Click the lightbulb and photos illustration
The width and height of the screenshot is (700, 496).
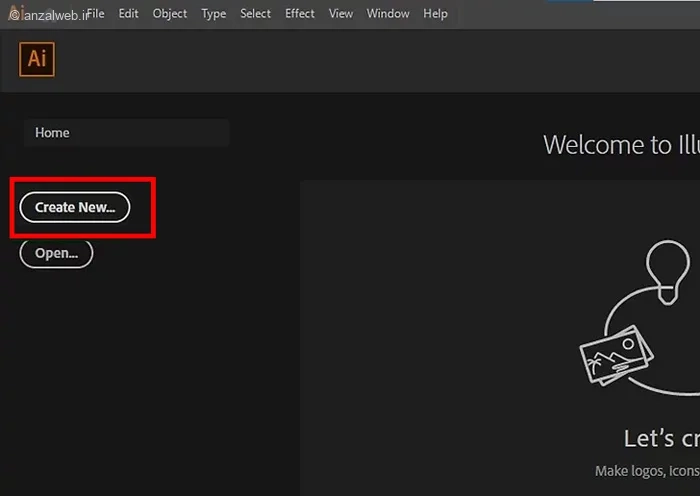639,318
